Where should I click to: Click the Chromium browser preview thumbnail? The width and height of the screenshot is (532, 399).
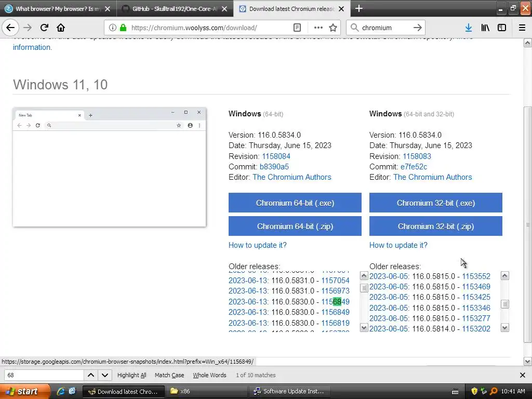(x=109, y=167)
